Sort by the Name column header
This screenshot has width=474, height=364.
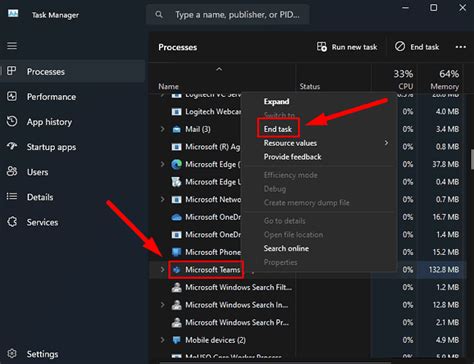pyautogui.click(x=168, y=87)
